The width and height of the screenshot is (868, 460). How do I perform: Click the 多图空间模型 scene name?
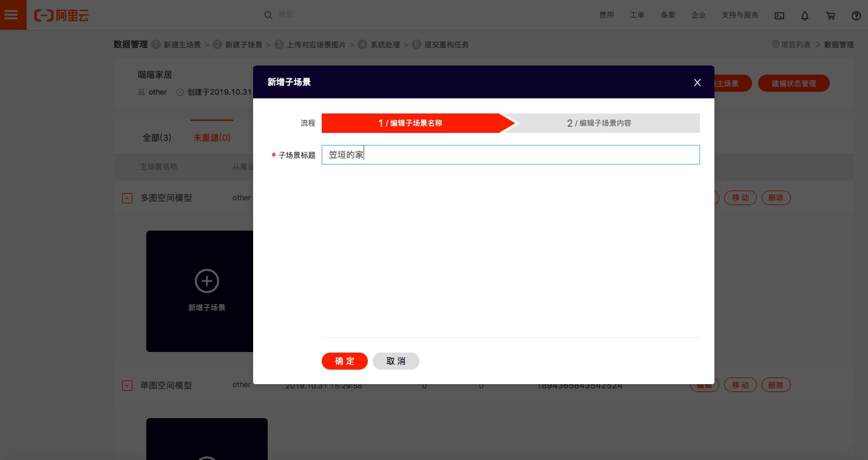166,198
